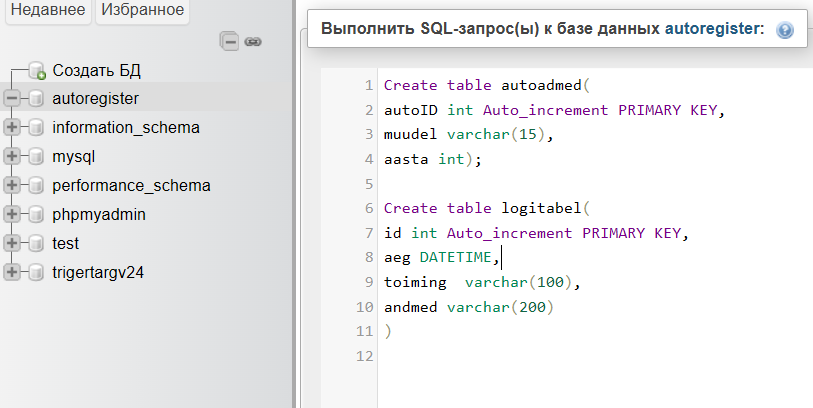Viewport: 813px width, 408px height.
Task: Open the performance_schema database
Action: tap(131, 186)
